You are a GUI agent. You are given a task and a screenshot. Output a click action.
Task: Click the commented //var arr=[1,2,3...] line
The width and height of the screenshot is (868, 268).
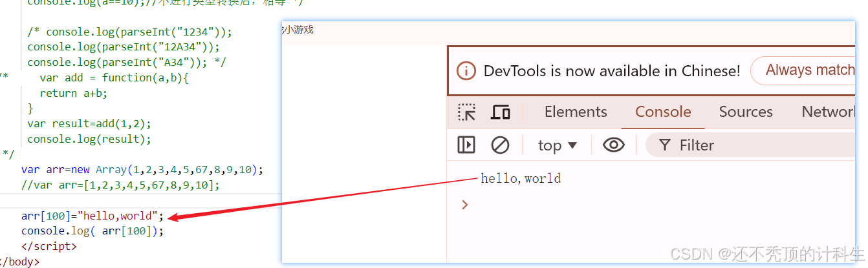(x=120, y=185)
